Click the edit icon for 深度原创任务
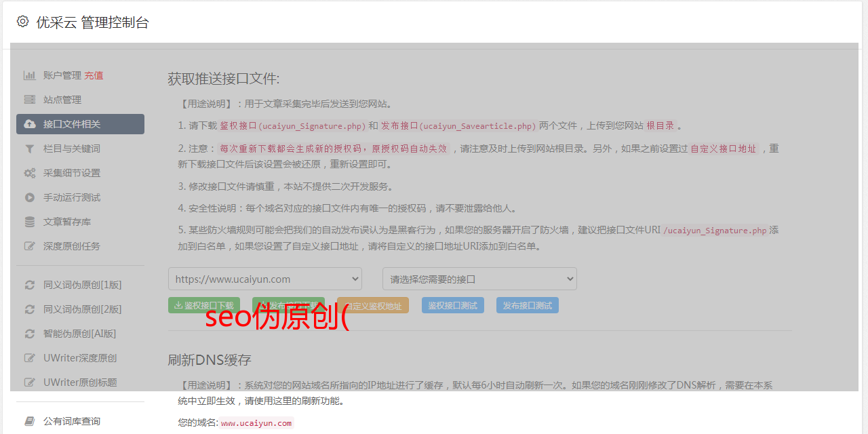The width and height of the screenshot is (868, 434). pyautogui.click(x=30, y=246)
